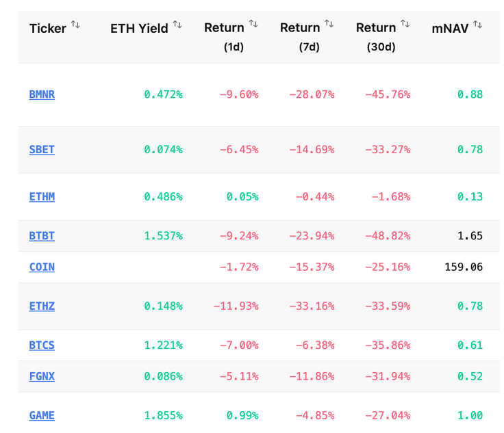Open the BTCS ticker link
504x433 pixels.
[42, 345]
